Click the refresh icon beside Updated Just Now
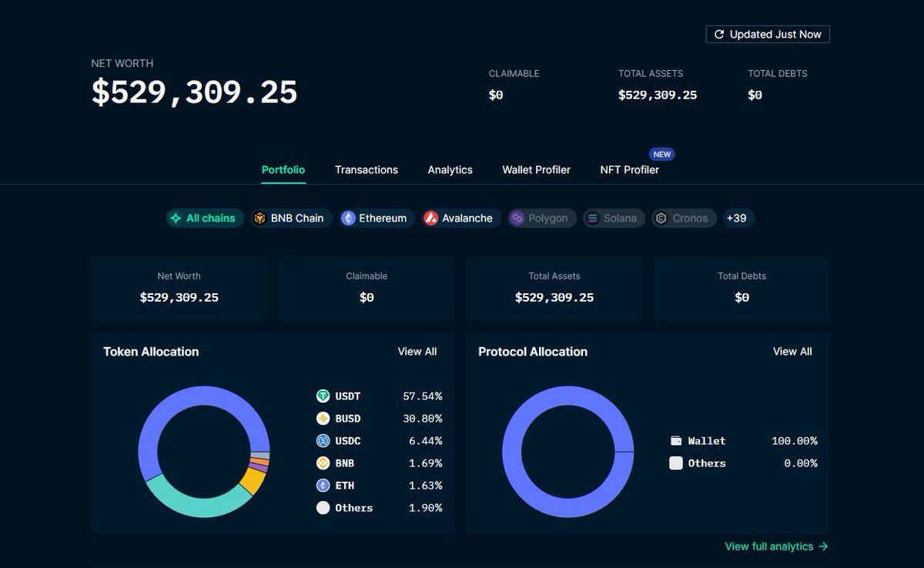Viewport: 924px width, 568px height. pyautogui.click(x=719, y=35)
